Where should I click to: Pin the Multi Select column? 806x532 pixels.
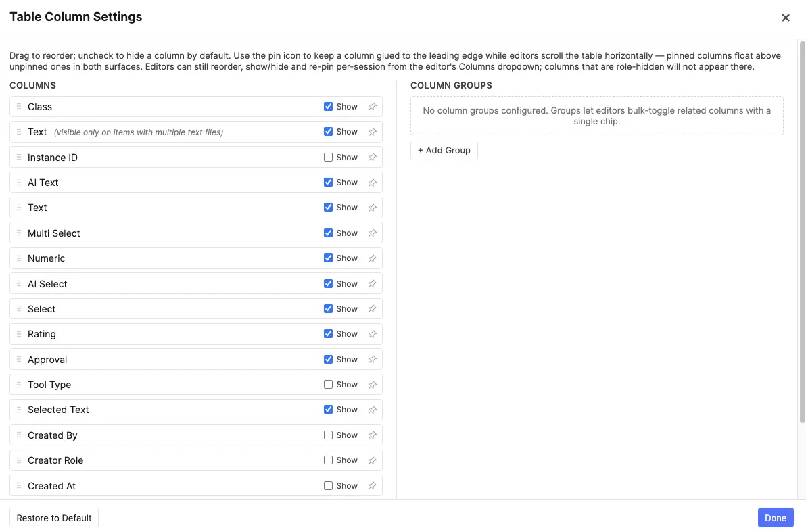point(372,233)
